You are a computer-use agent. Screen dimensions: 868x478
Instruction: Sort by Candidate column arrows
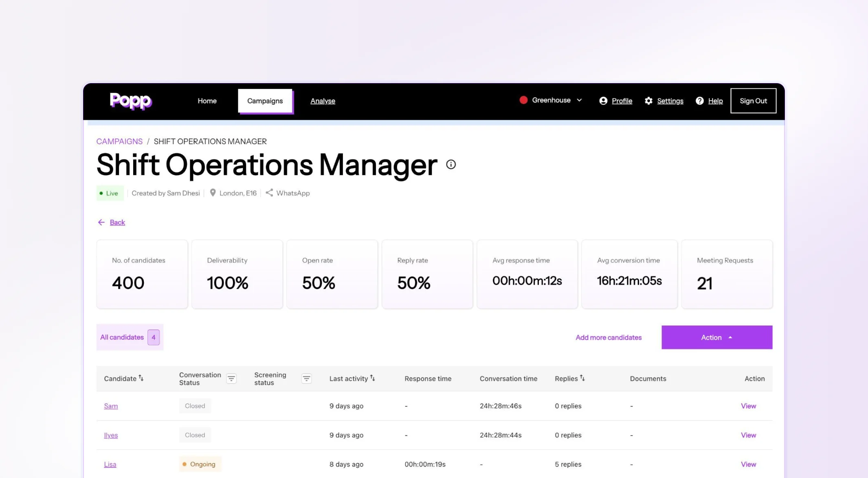click(x=141, y=378)
